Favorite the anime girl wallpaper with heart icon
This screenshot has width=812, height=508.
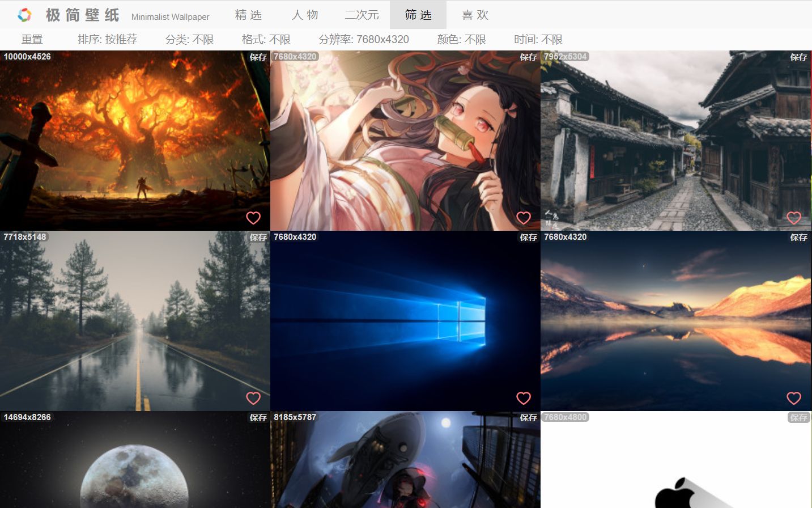tap(524, 218)
